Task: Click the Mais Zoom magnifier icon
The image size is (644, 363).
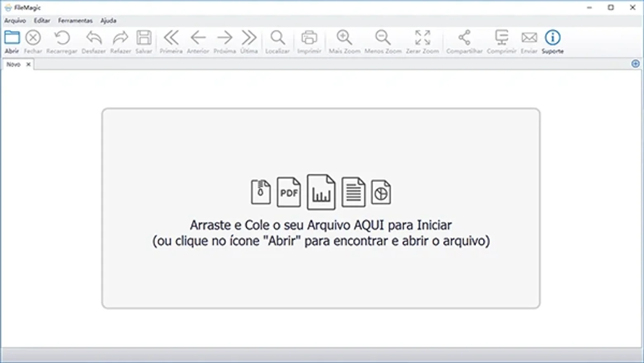Action: pyautogui.click(x=344, y=38)
